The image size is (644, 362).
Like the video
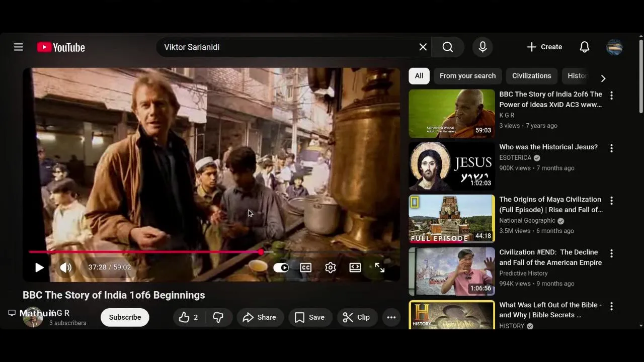click(188, 317)
